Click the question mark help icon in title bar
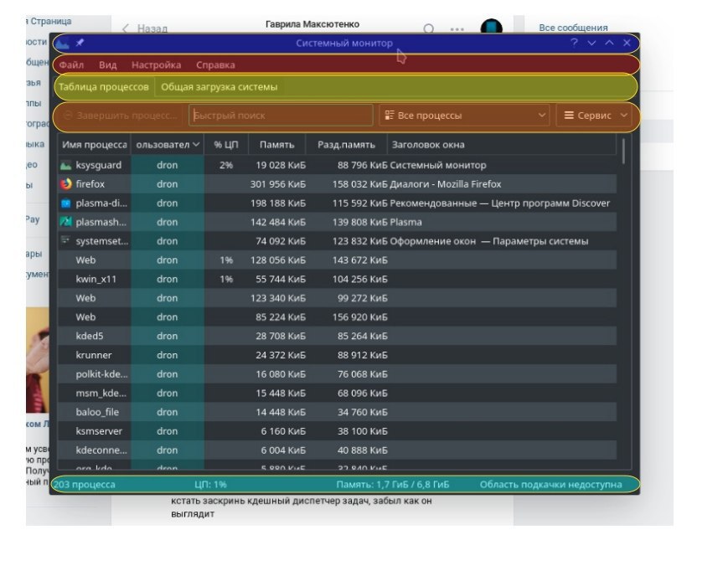This screenshot has width=728, height=561. (x=575, y=43)
